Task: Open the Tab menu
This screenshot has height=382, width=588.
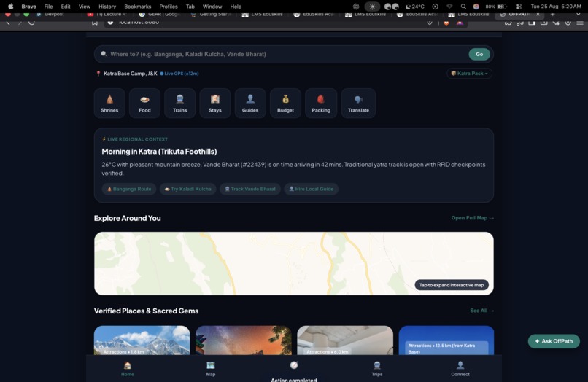Action: pos(190,7)
